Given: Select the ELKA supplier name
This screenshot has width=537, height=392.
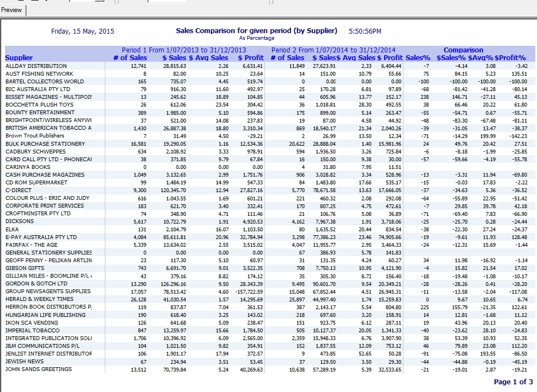Looking at the screenshot, I should 12,229.
